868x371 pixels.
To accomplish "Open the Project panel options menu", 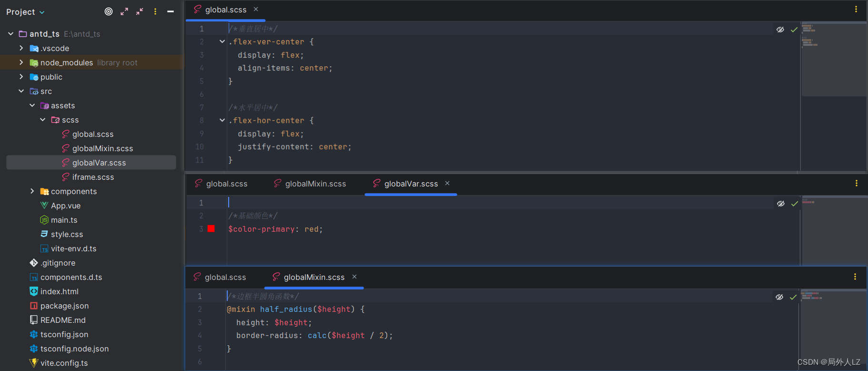I will point(155,11).
